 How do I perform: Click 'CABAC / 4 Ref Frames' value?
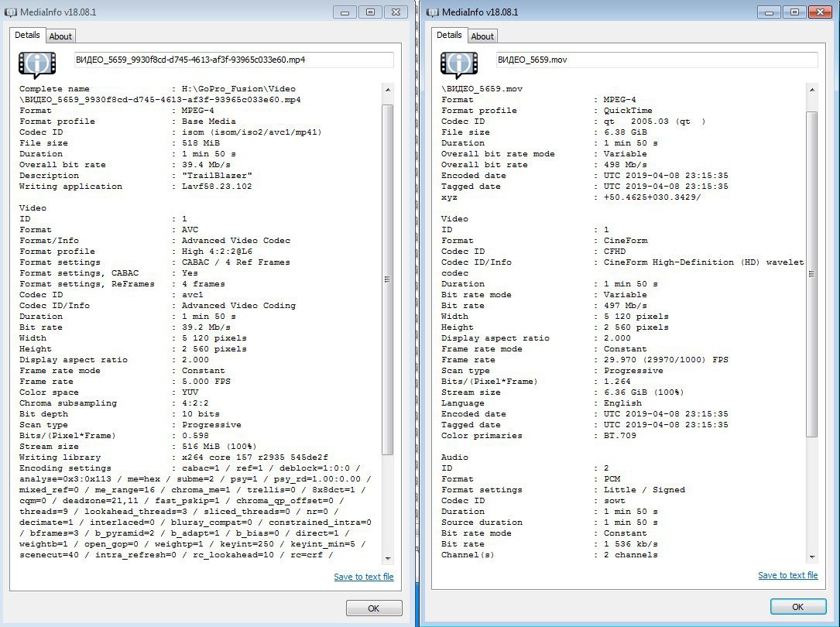pyautogui.click(x=235, y=262)
